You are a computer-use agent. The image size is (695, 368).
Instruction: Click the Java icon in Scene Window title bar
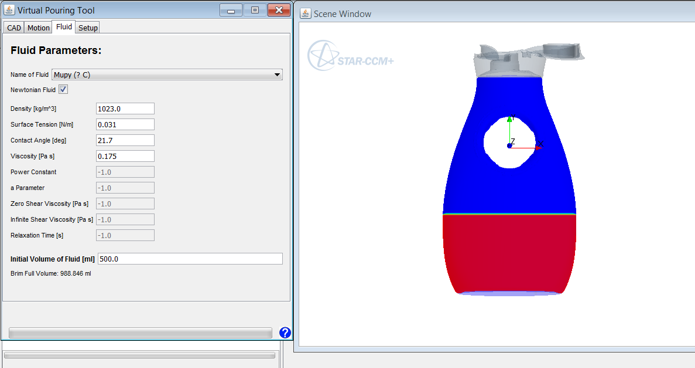coord(306,14)
